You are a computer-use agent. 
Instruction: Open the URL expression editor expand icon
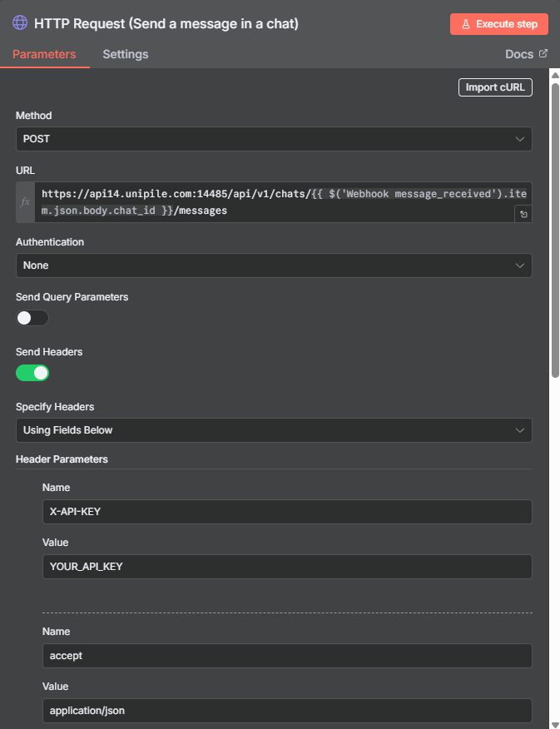523,215
